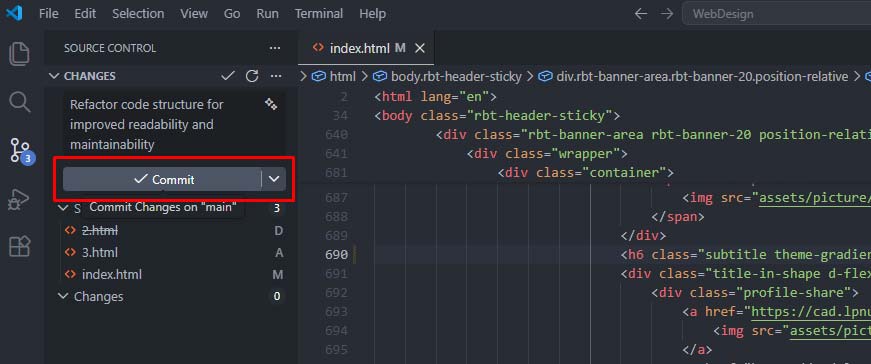Click the commit checkmark in Changes header

pyautogui.click(x=227, y=76)
